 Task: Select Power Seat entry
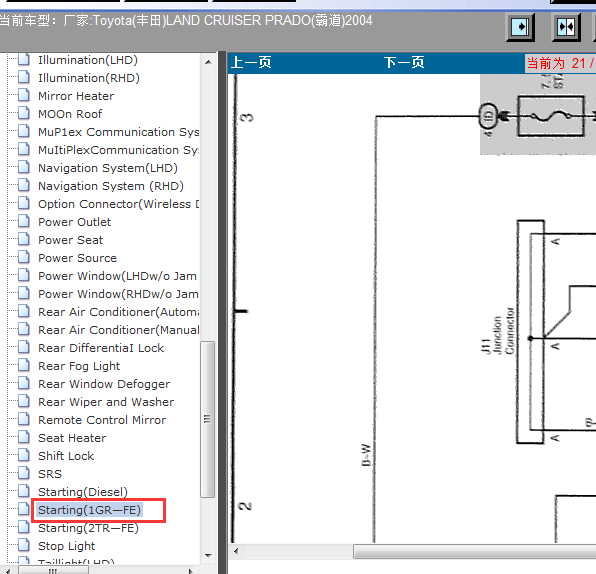(71, 240)
